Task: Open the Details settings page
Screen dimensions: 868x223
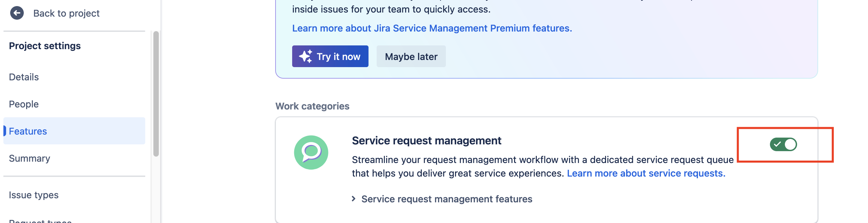Action: click(24, 77)
